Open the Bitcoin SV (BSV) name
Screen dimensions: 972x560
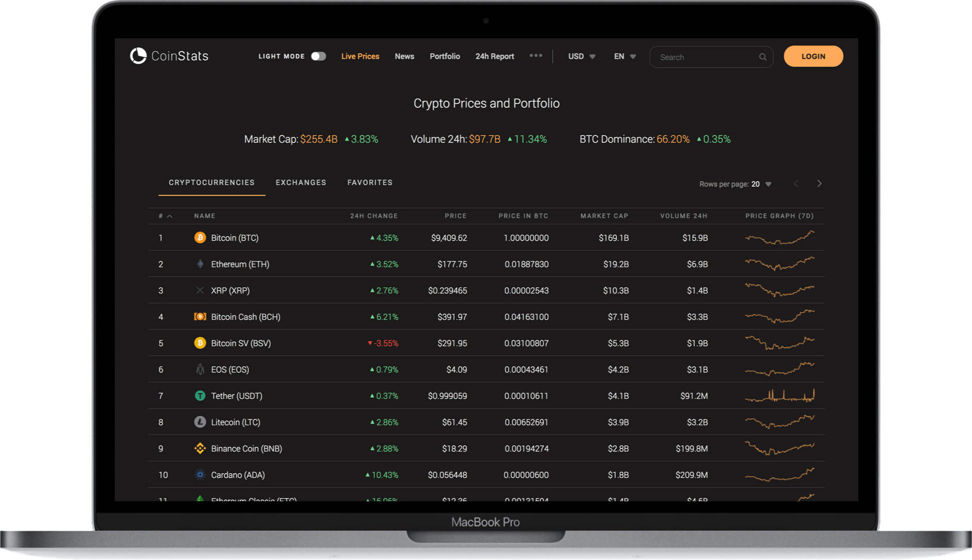[241, 343]
